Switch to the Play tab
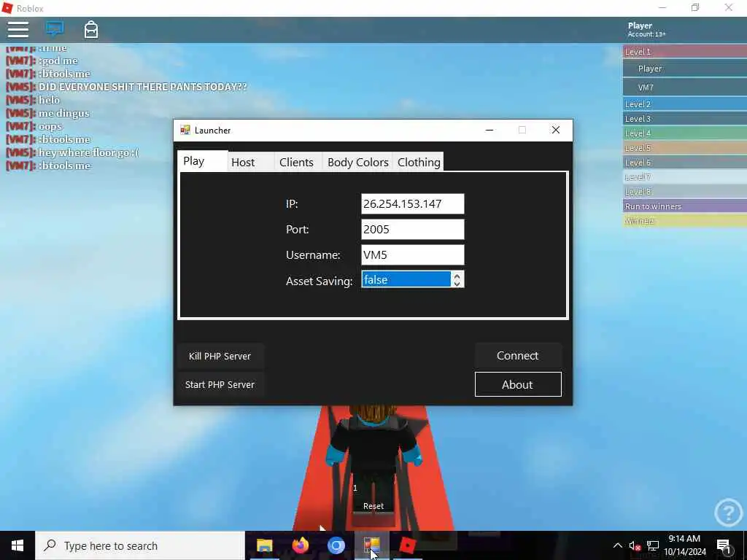Screen dimensions: 747x560 click(x=202, y=161)
